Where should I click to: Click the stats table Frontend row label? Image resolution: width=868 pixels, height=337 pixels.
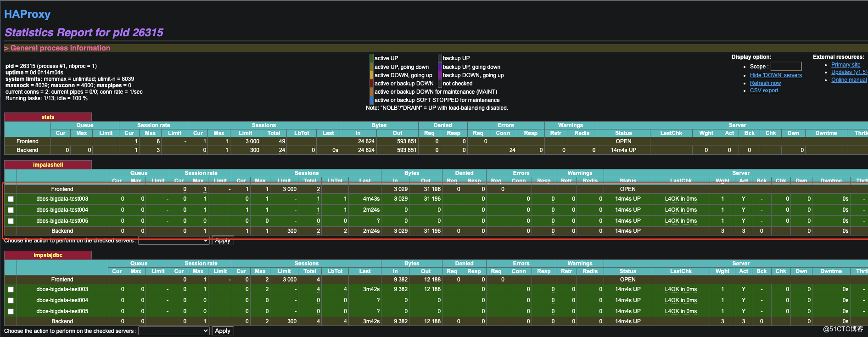[28, 141]
